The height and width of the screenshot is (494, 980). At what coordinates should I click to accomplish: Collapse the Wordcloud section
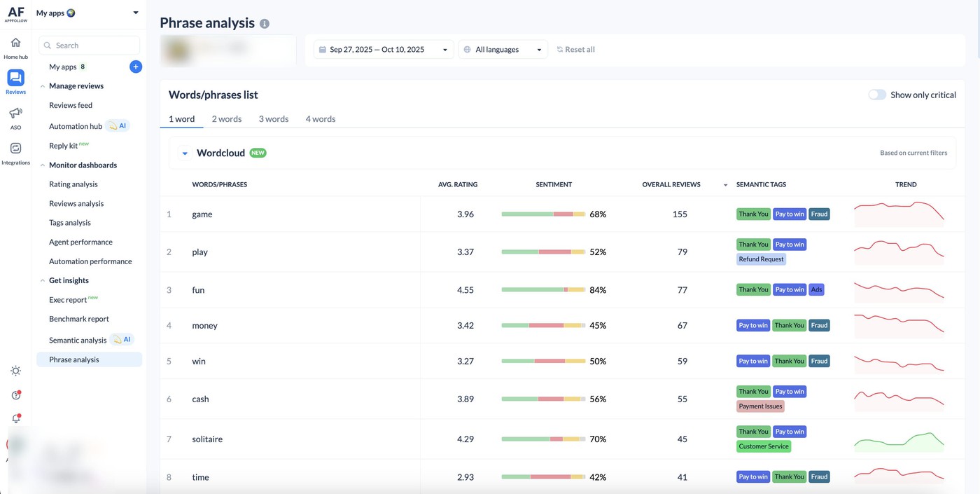185,153
